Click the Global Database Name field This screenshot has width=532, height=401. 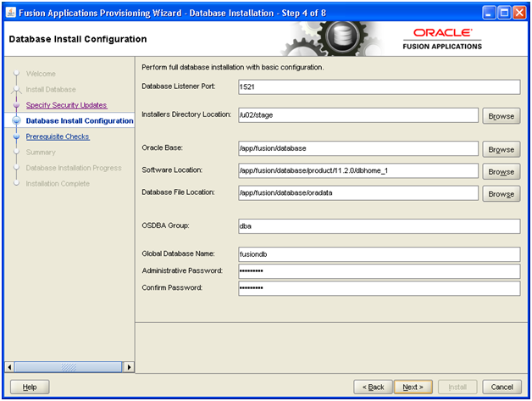[379, 254]
